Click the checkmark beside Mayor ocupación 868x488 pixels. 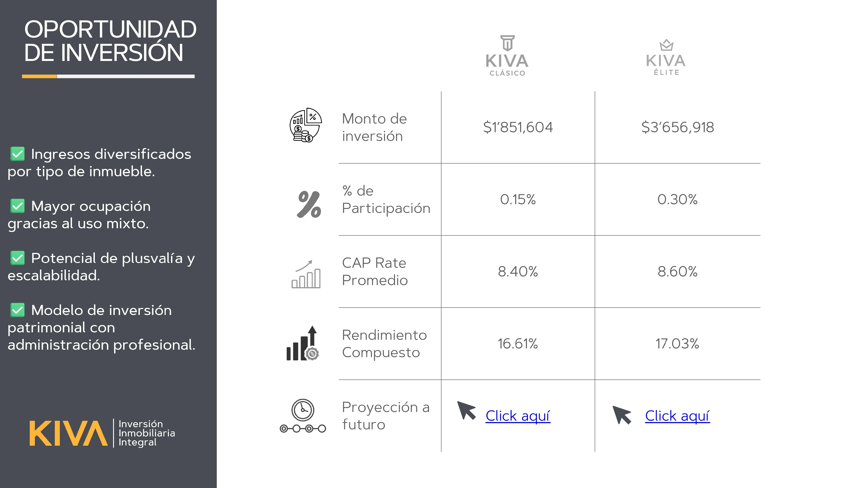pyautogui.click(x=18, y=206)
